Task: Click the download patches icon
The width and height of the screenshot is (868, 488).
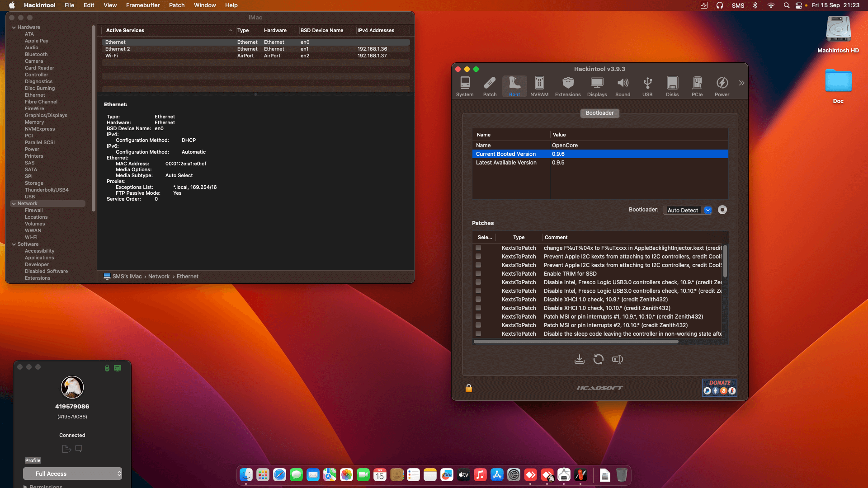Action: [x=580, y=359]
